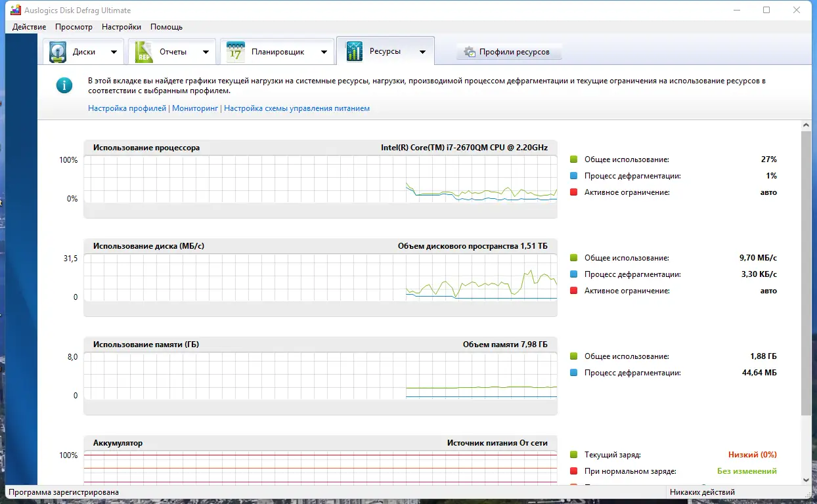Click the disk usage graph
The height and width of the screenshot is (504, 817).
[320, 278]
